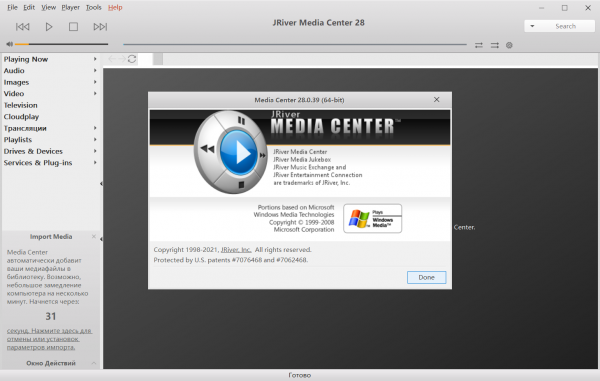
Task: Go back with the left navigation arrow
Action: coord(112,59)
